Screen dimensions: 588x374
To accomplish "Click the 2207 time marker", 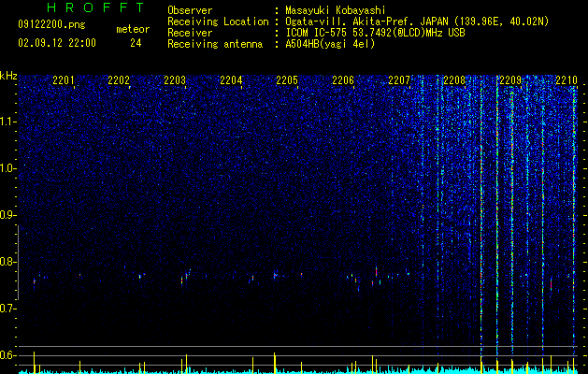I will [399, 80].
